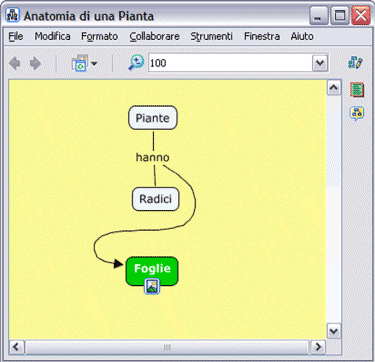
Task: Click the vertical scrollbar down arrow
Action: click(x=334, y=331)
